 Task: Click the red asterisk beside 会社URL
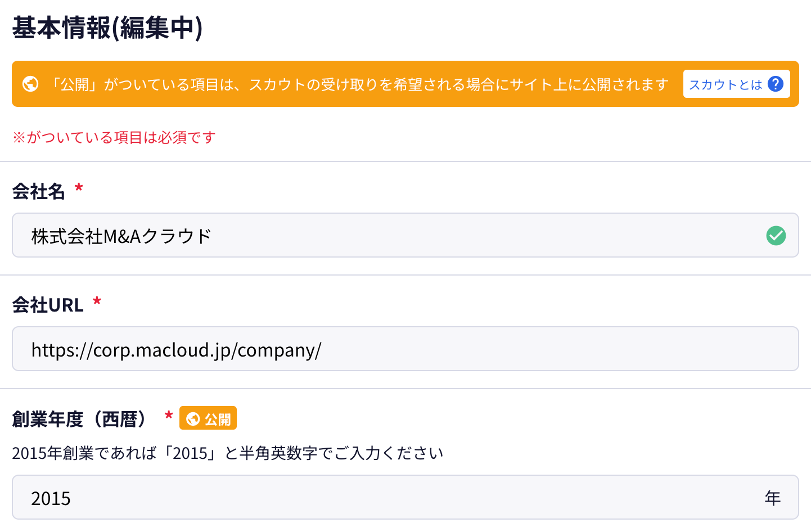[97, 301]
